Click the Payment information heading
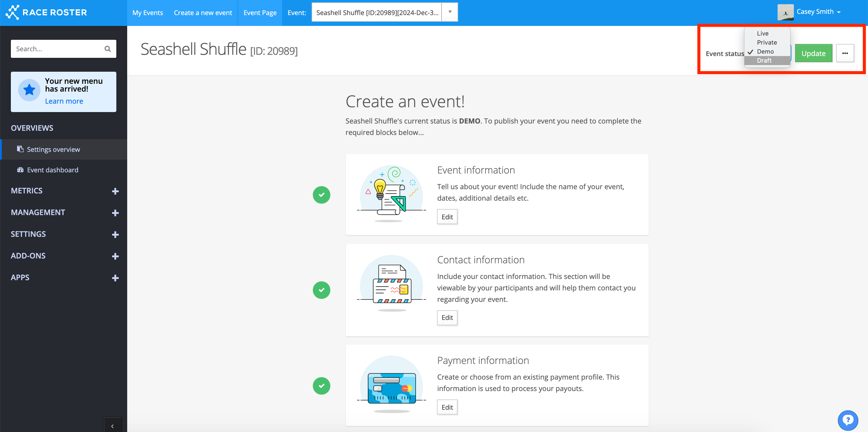This screenshot has width=868, height=432. point(483,360)
